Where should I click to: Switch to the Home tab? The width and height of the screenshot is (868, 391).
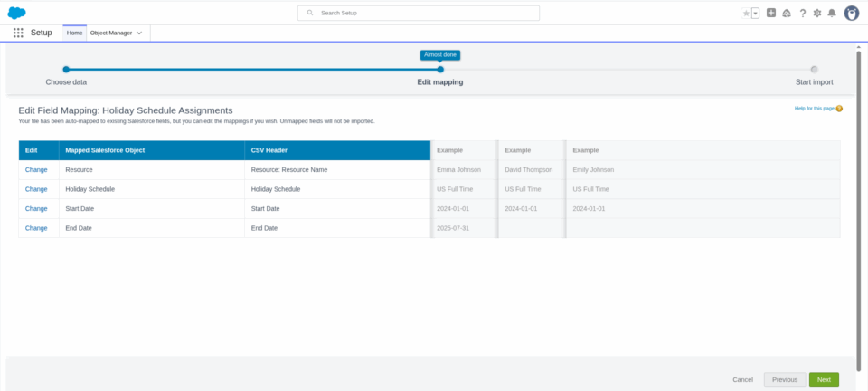74,33
